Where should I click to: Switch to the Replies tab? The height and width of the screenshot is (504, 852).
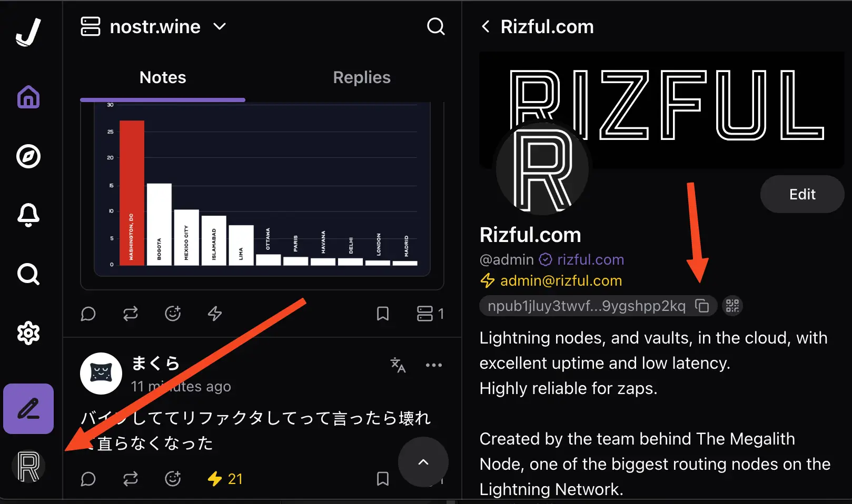[362, 77]
